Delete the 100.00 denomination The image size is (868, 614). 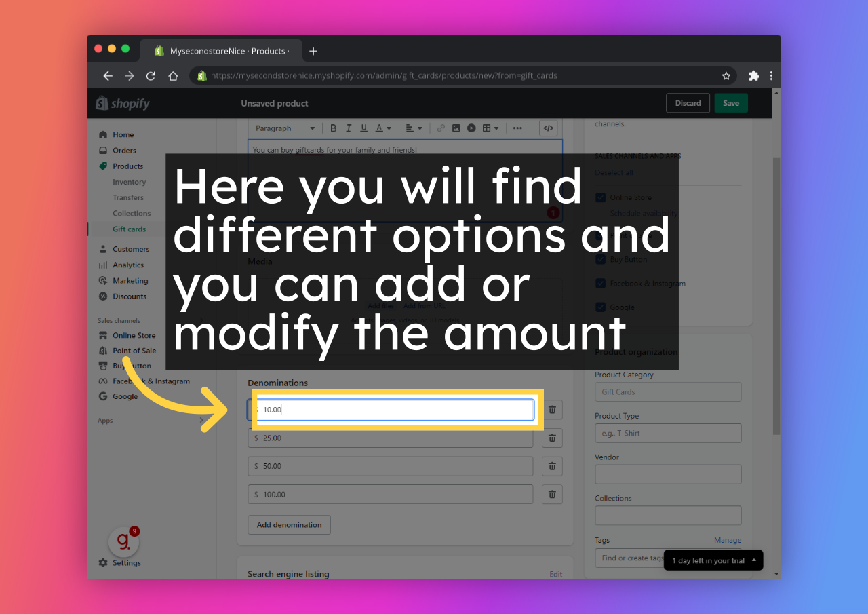[x=552, y=495]
